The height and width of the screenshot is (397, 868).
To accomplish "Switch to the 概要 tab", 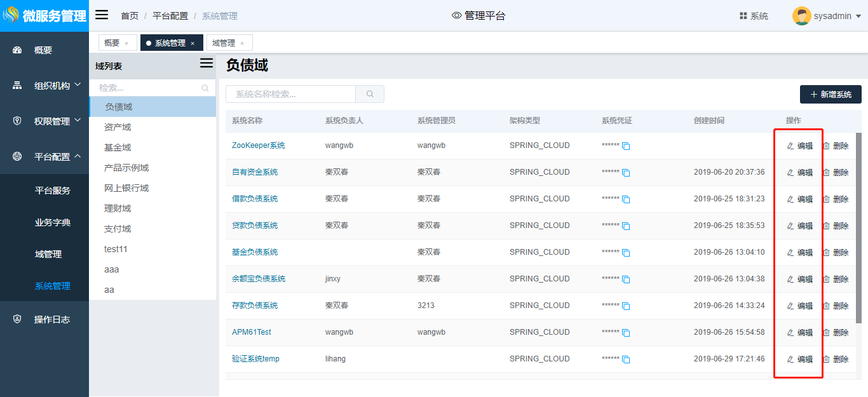I will [112, 43].
